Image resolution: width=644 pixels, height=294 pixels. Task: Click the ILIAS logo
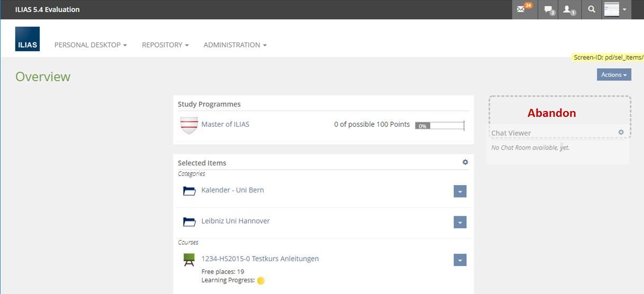(28, 39)
